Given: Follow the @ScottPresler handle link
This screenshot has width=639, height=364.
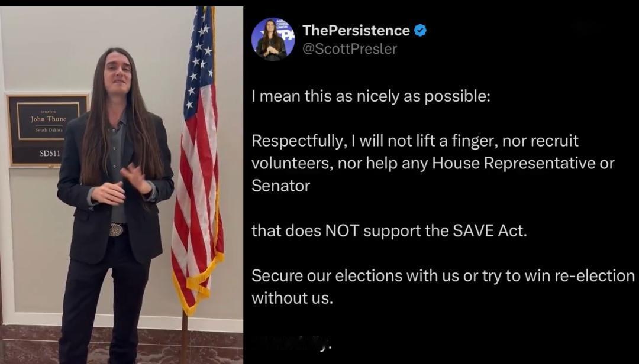Looking at the screenshot, I should [x=349, y=49].
